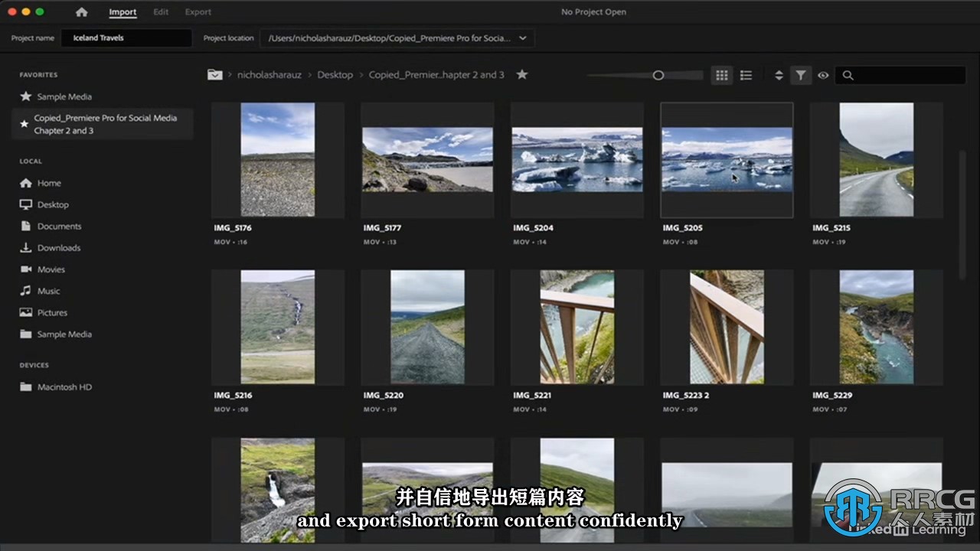Open the sort order options
980x551 pixels.
pos(779,75)
